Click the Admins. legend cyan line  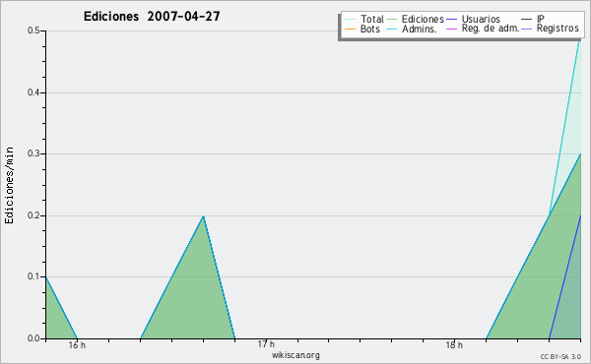(x=392, y=29)
